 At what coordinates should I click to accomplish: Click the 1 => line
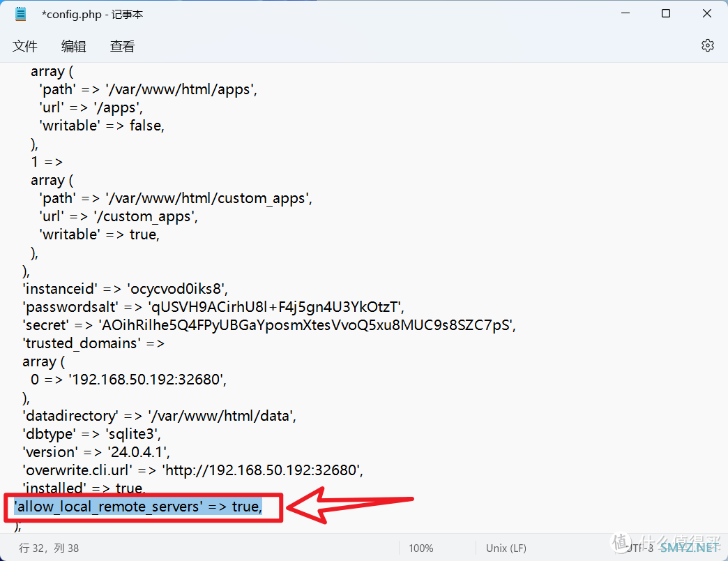47,162
